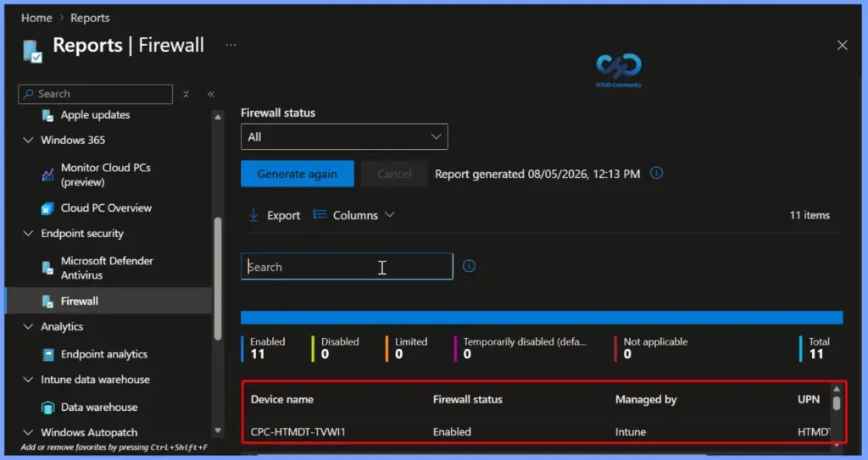This screenshot has width=868, height=460.
Task: Collapse the Windows 365 section
Action: point(28,140)
